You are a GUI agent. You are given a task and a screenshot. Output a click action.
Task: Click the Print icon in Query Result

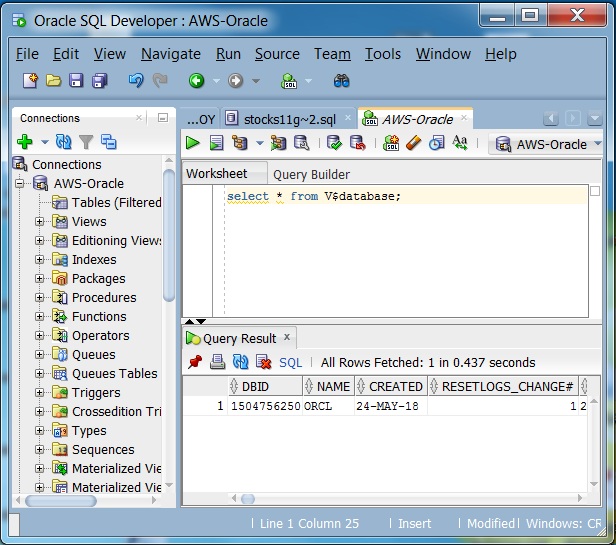pyautogui.click(x=217, y=362)
